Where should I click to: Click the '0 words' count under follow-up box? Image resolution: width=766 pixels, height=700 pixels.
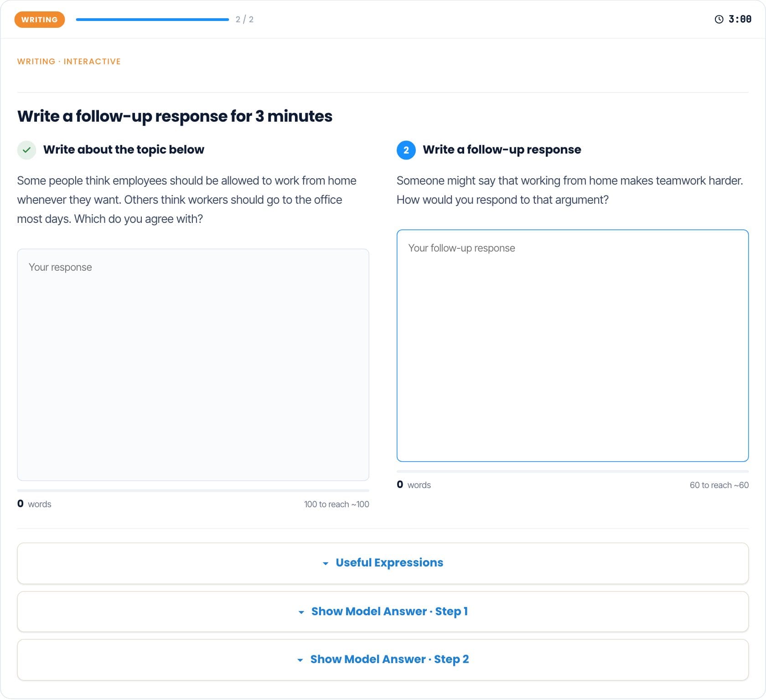point(414,485)
